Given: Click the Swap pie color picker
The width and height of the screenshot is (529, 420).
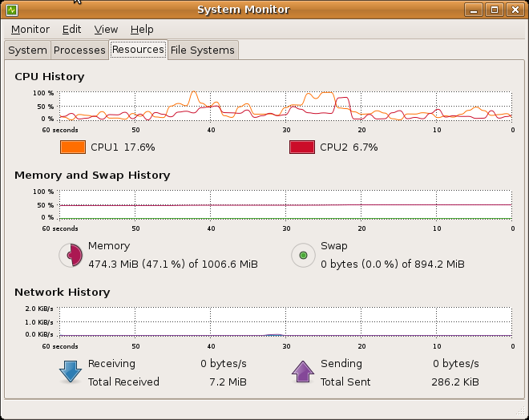Looking at the screenshot, I should (x=303, y=256).
